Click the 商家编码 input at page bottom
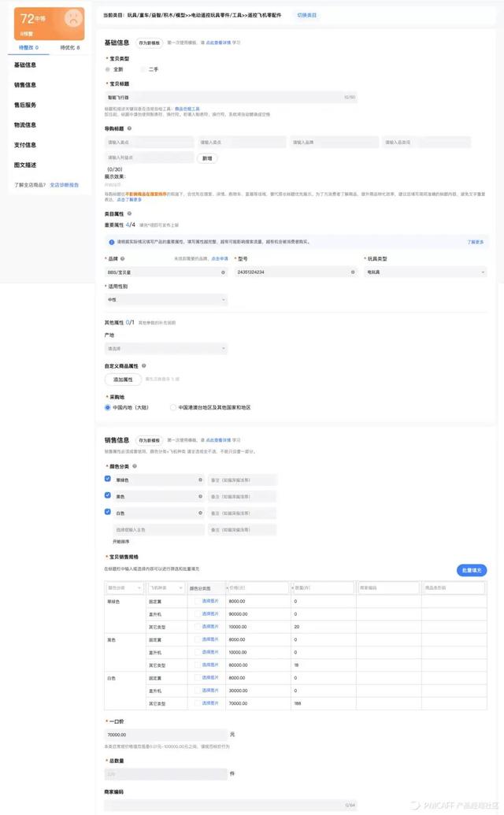 point(231,805)
